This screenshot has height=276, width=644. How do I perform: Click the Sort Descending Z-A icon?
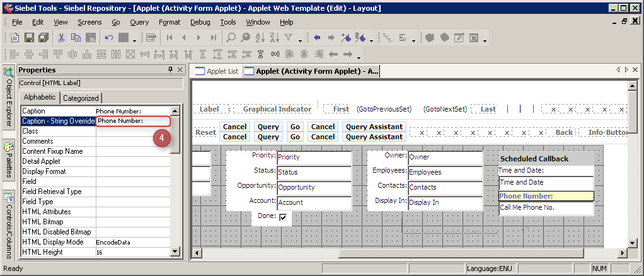274,38
